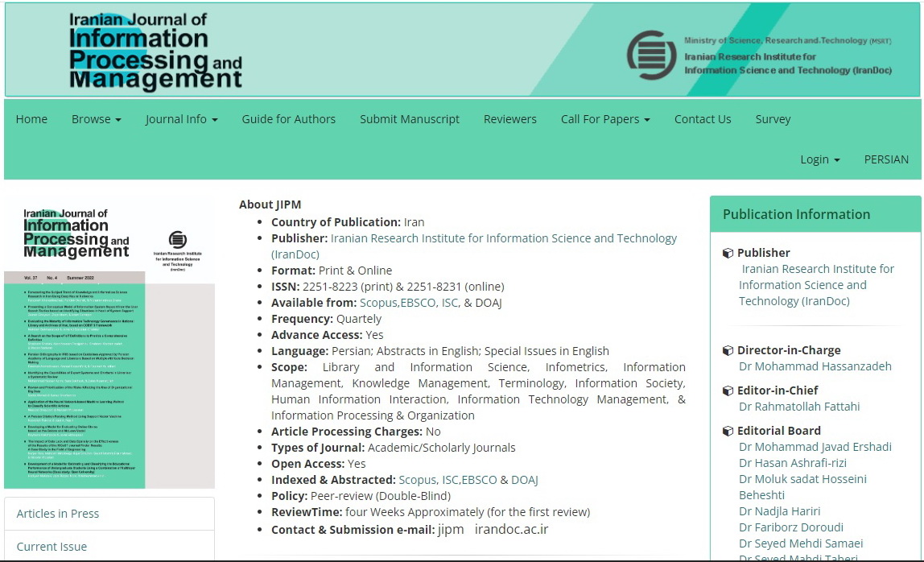Open Dr Fariborz Doroudi's profile
The image size is (924, 562).
pos(791,527)
